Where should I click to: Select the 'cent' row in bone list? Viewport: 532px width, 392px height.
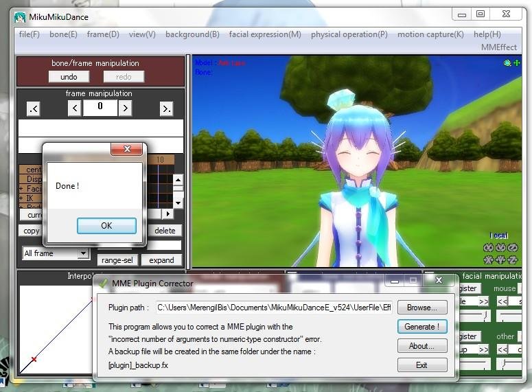coord(30,170)
